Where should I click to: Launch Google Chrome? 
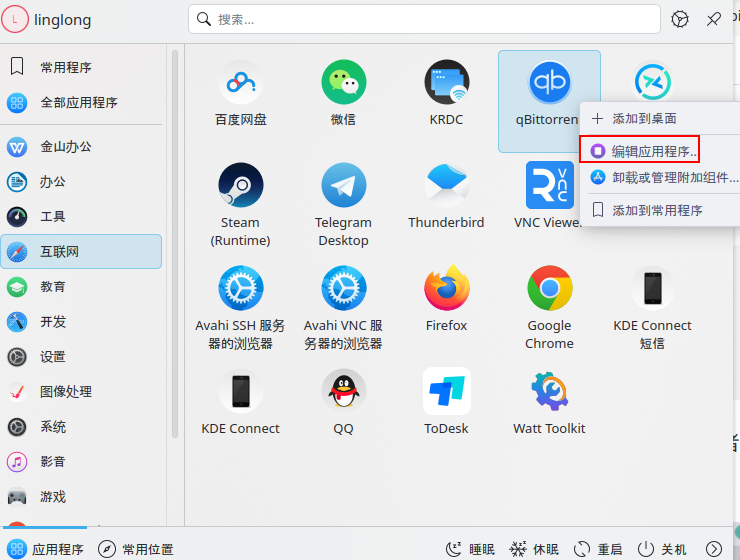[549, 289]
